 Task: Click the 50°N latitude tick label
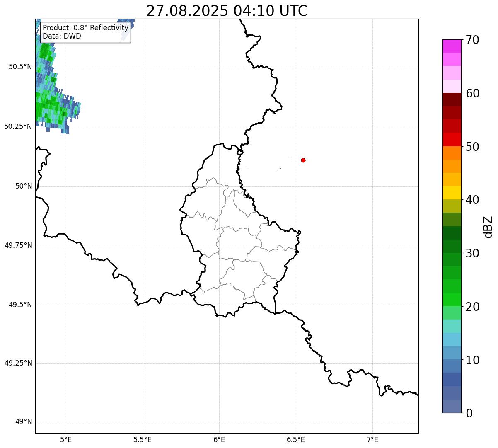coord(24,186)
